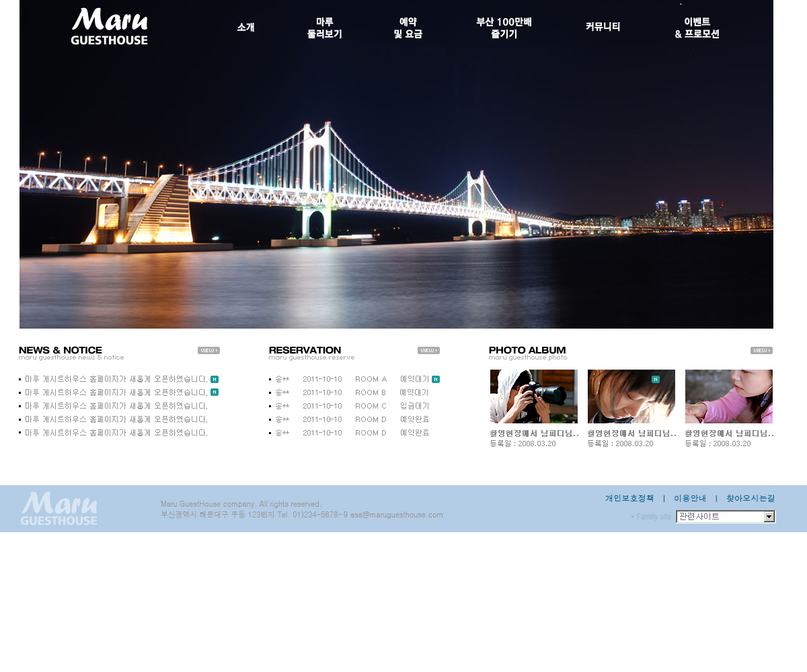This screenshot has width=807, height=672.
Task: Click the 이벤트 & 프로모션 menu
Action: click(697, 27)
